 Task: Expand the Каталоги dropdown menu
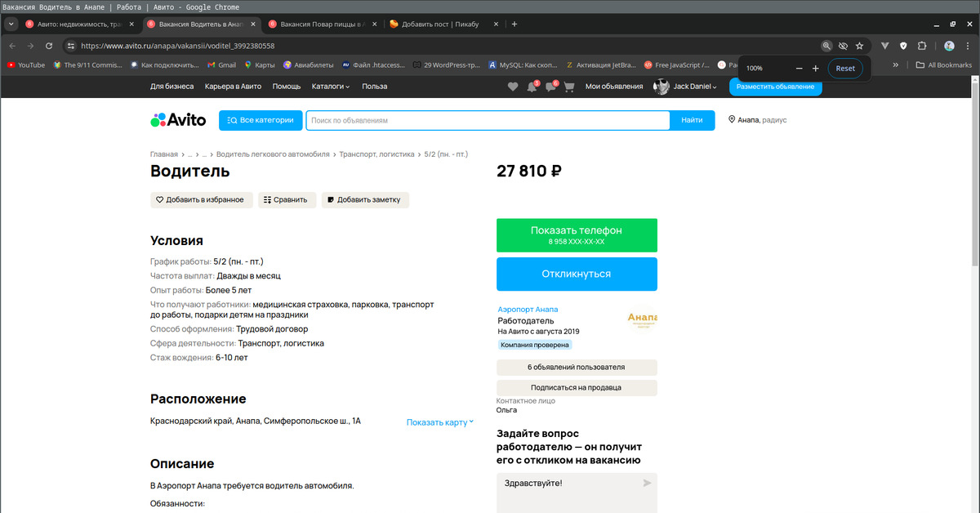331,87
